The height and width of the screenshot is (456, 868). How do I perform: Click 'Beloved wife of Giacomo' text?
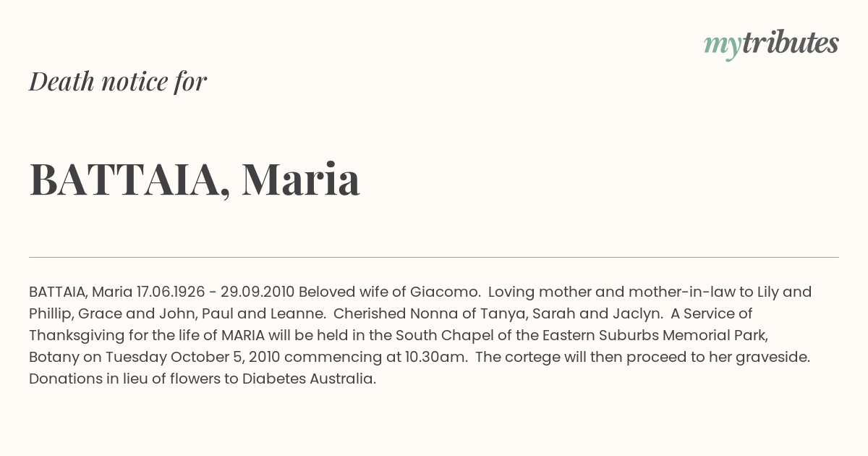click(x=388, y=292)
